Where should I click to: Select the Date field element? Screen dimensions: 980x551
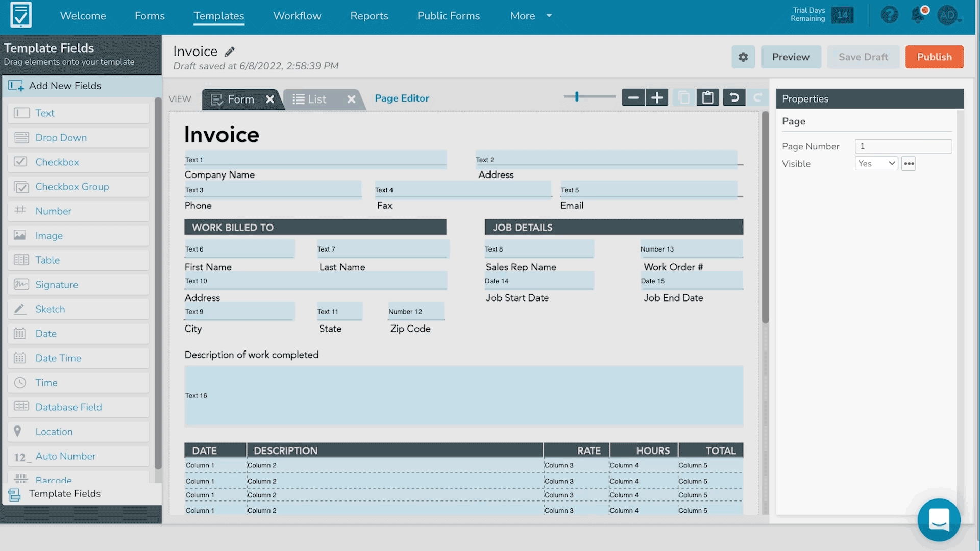(78, 334)
